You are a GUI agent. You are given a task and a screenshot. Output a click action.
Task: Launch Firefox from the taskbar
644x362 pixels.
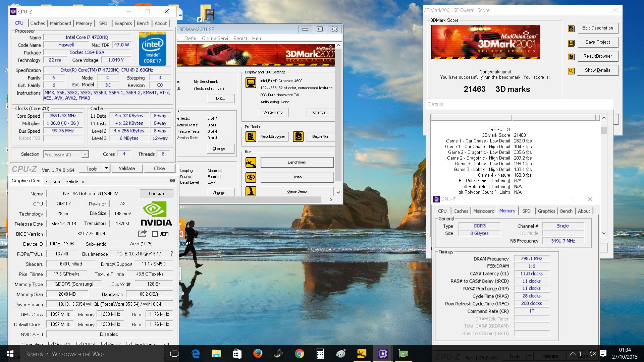click(258, 354)
